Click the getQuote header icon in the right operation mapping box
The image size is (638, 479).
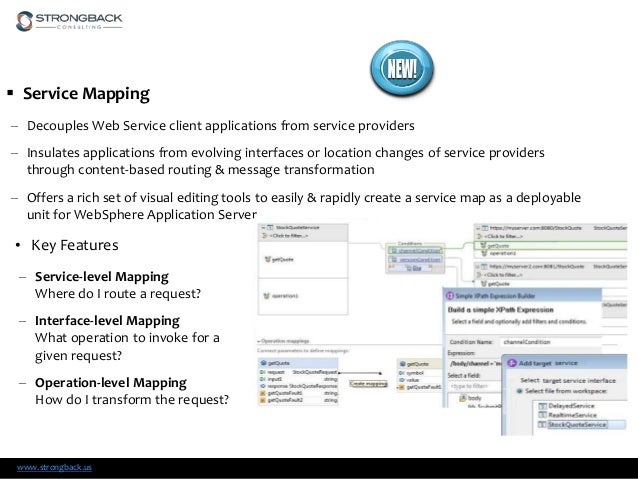403,364
